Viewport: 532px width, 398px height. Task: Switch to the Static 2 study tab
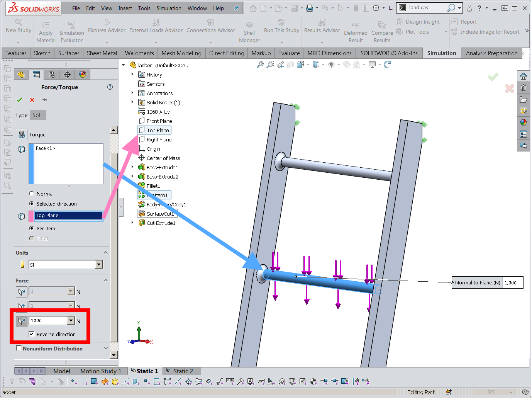[181, 371]
